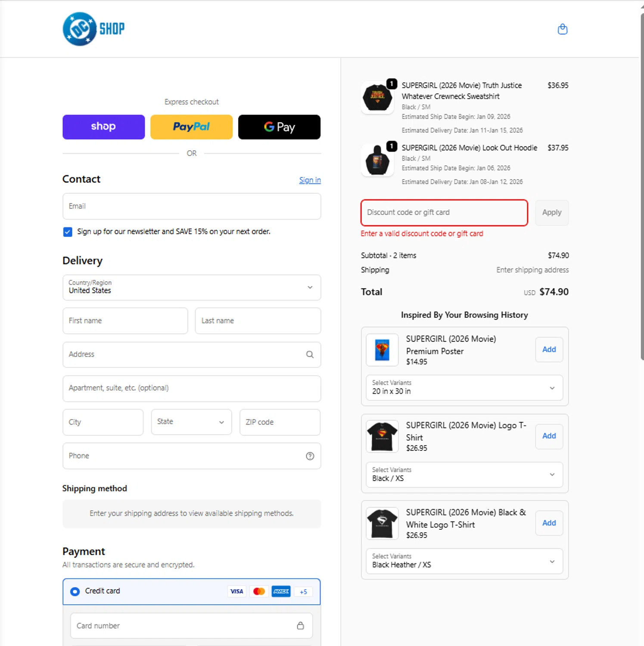This screenshot has height=646, width=644.
Task: Select the Credit card radio button
Action: pos(75,591)
